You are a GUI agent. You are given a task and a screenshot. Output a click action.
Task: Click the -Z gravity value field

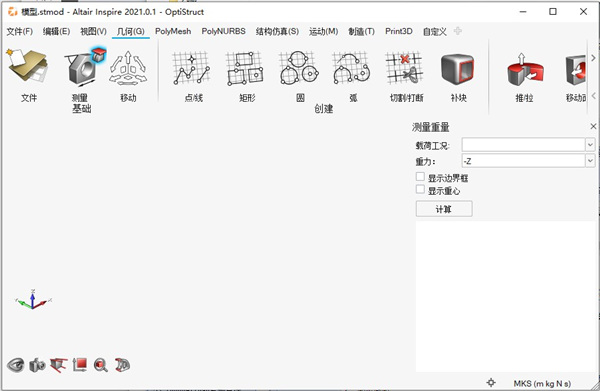click(x=523, y=161)
